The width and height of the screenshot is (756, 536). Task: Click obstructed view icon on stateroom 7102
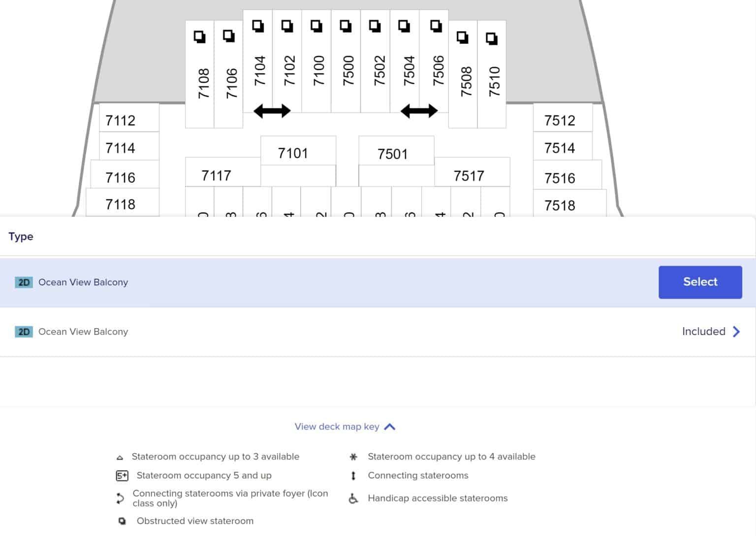(287, 26)
